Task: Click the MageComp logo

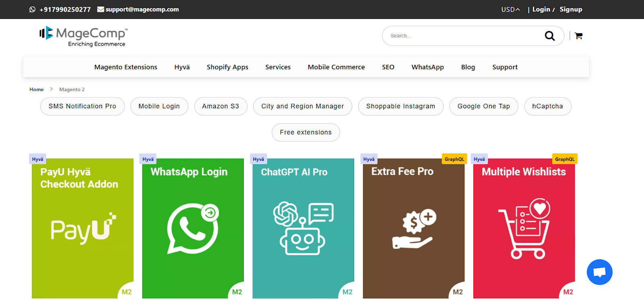Action: (84, 36)
